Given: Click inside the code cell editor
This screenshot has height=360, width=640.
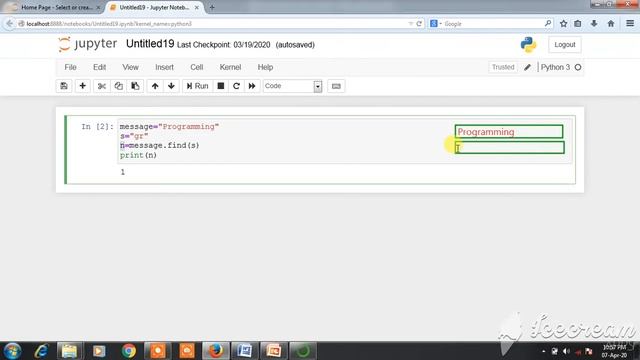Looking at the screenshot, I should tap(344, 141).
